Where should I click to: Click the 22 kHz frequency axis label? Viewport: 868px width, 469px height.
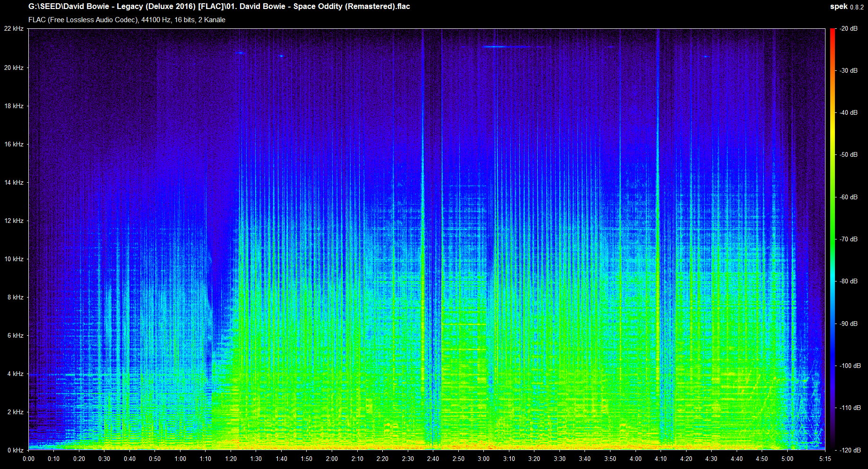(x=14, y=29)
